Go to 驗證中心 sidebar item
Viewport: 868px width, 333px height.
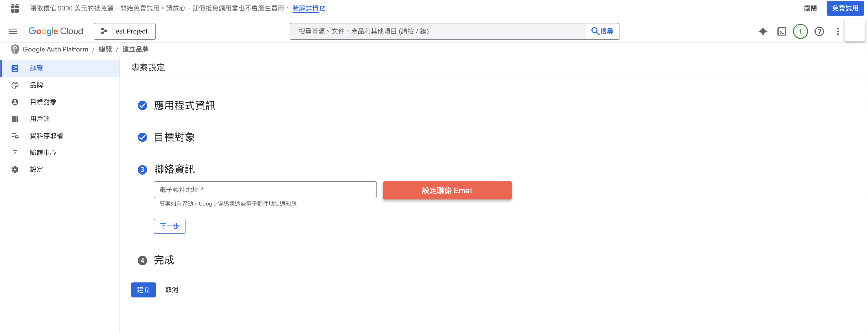pyautogui.click(x=43, y=153)
